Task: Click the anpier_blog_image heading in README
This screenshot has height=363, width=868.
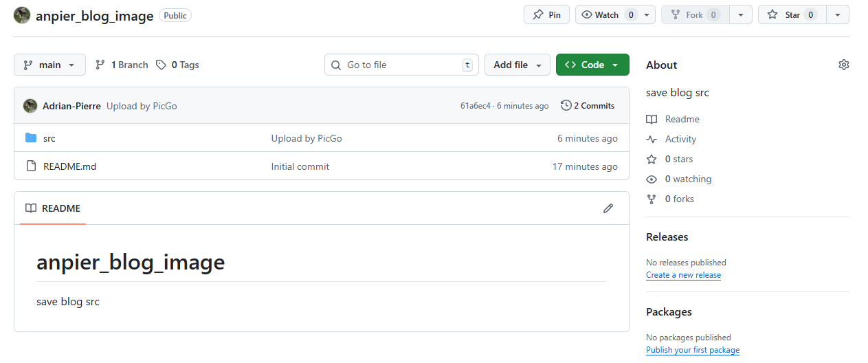Action: point(131,262)
